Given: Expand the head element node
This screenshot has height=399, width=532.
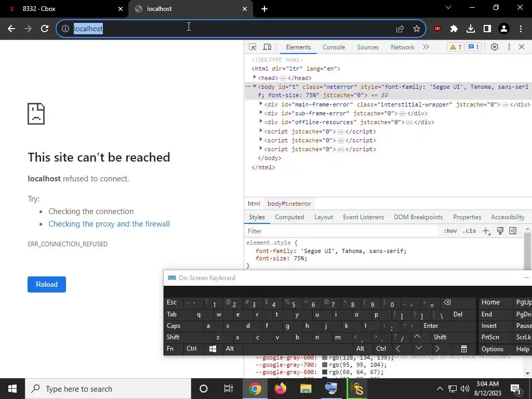Looking at the screenshot, I should coord(255,77).
